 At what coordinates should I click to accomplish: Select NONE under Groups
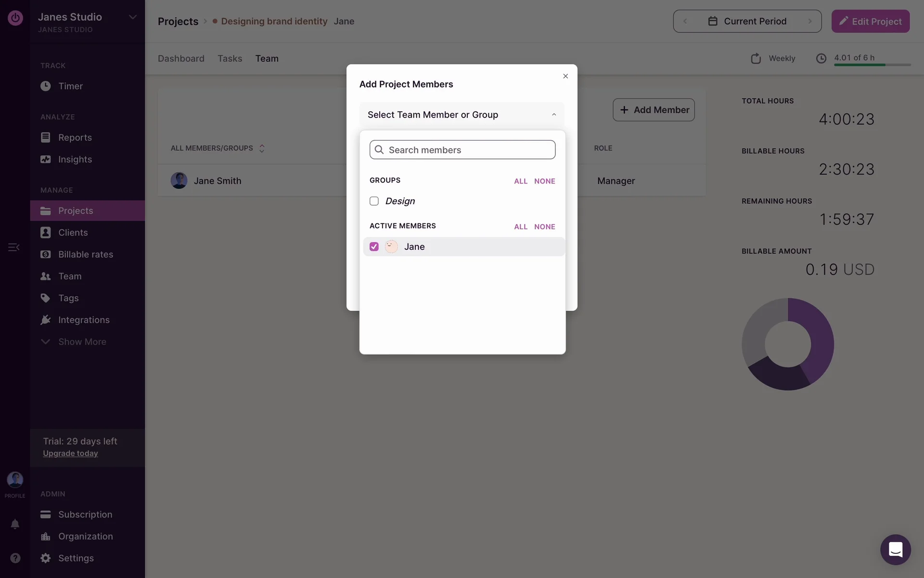544,181
